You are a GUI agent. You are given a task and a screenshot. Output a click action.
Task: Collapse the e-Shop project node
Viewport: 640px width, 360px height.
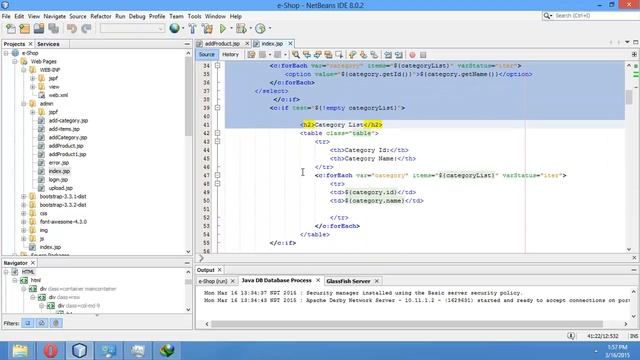[x=6, y=53]
